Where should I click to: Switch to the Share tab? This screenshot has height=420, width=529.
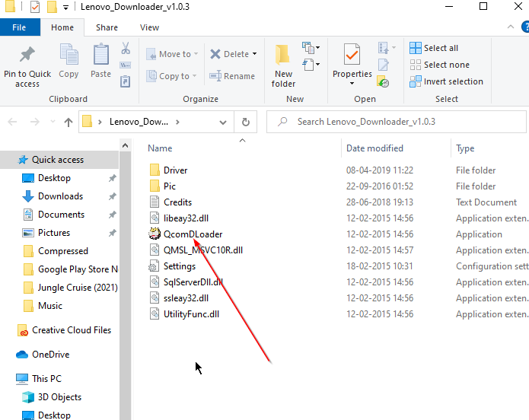tap(107, 27)
